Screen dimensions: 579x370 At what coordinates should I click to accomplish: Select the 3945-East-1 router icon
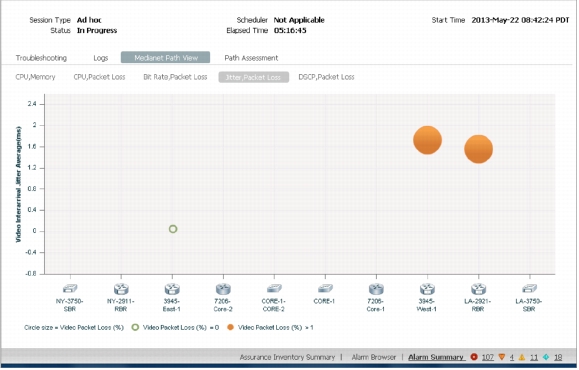click(x=172, y=288)
